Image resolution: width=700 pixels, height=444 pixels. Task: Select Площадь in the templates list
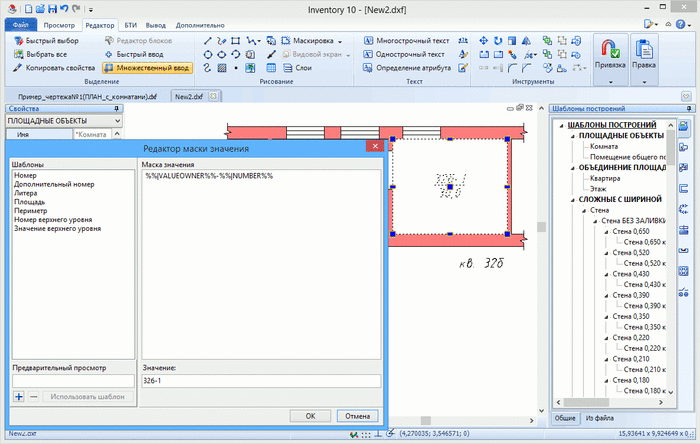[x=29, y=202]
